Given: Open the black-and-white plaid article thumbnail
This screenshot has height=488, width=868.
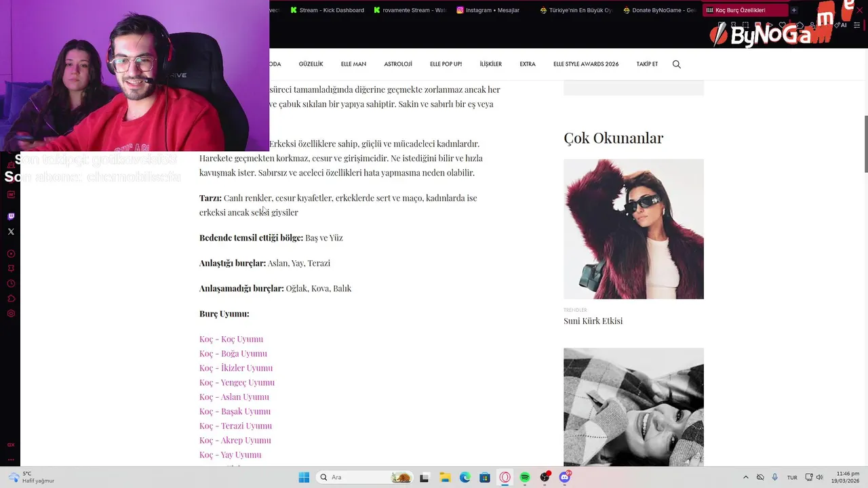Looking at the screenshot, I should pyautogui.click(x=633, y=407).
